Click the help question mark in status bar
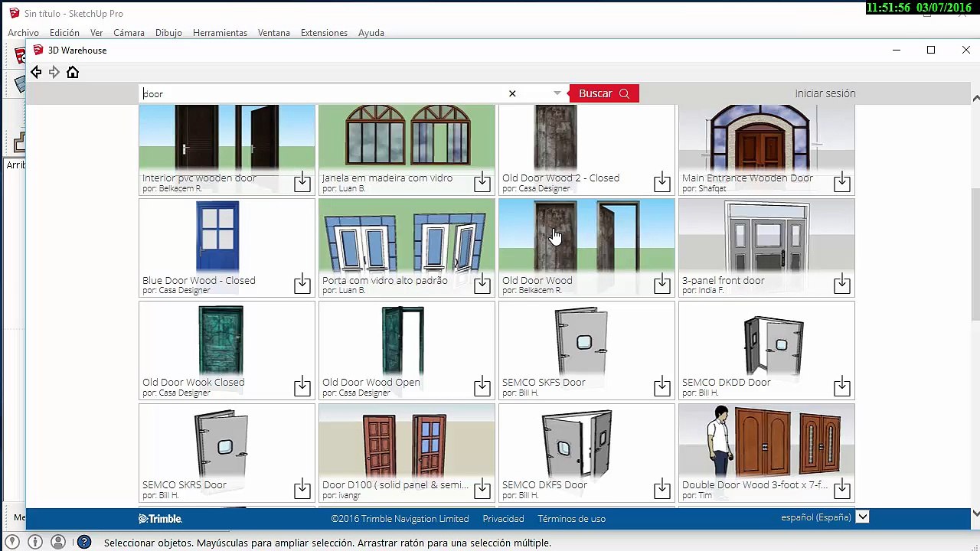The image size is (980, 551). (84, 543)
